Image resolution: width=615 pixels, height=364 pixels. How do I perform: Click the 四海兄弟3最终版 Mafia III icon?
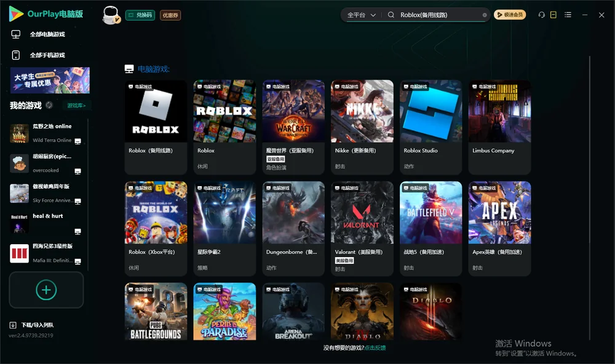tap(19, 253)
